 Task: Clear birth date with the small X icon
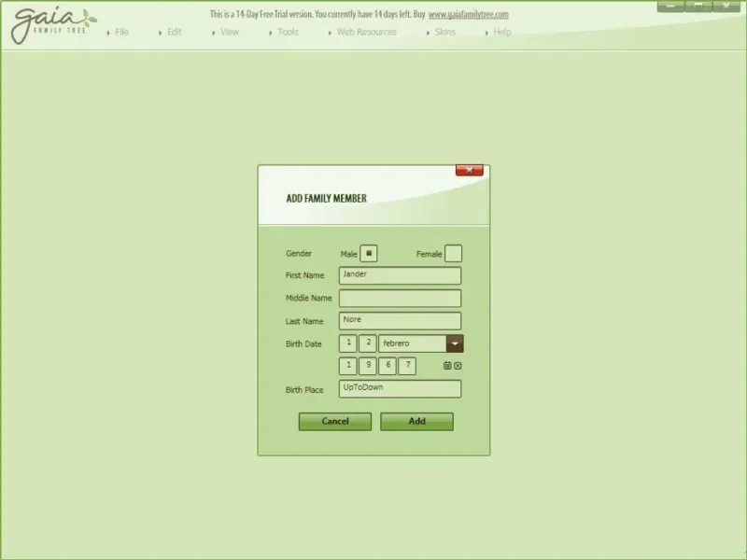click(458, 366)
